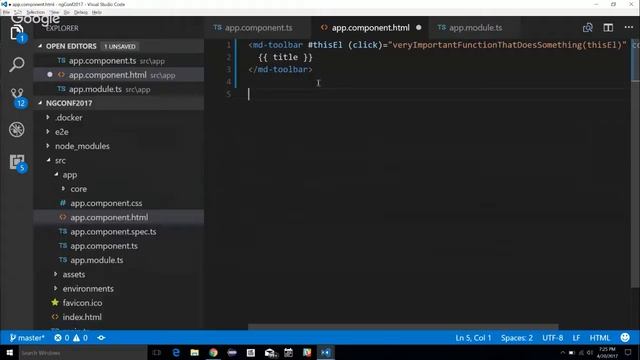This screenshot has width=640, height=360.
Task: Expand the .docker folder
Action: (48, 118)
